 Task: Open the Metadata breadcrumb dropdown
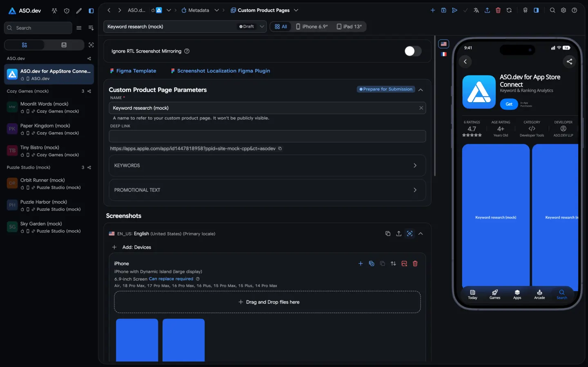pyautogui.click(x=216, y=10)
